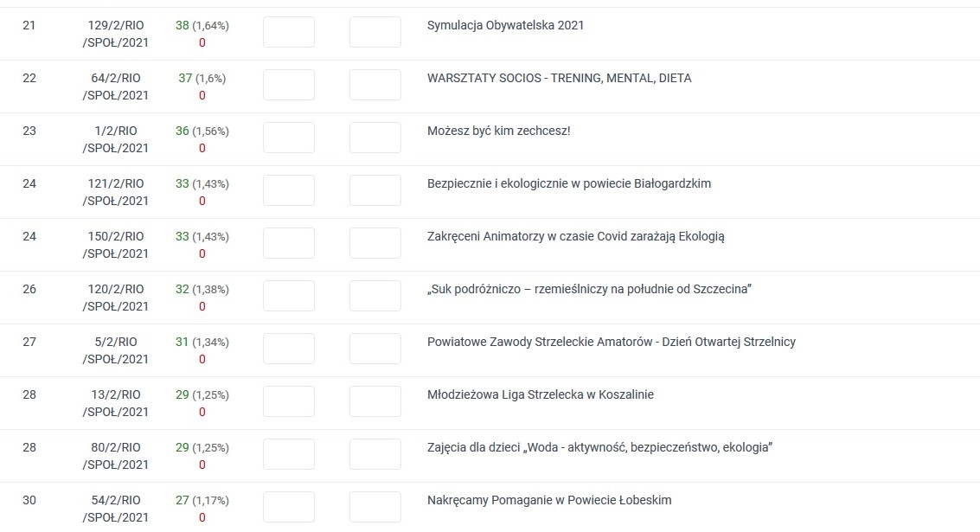Focus the left input box in row 30
This screenshot has height=532, width=980.
[x=289, y=507]
